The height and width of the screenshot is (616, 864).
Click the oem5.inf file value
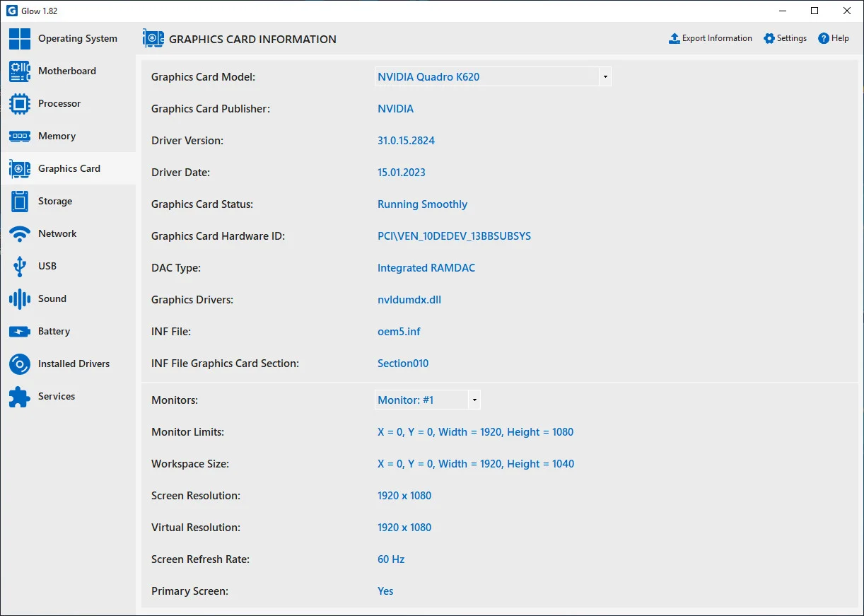[x=399, y=332]
